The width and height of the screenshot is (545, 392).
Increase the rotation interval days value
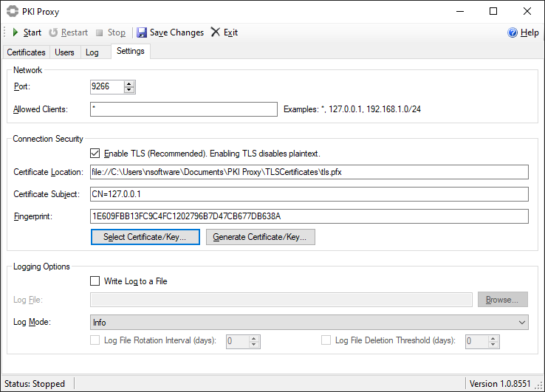pyautogui.click(x=254, y=339)
